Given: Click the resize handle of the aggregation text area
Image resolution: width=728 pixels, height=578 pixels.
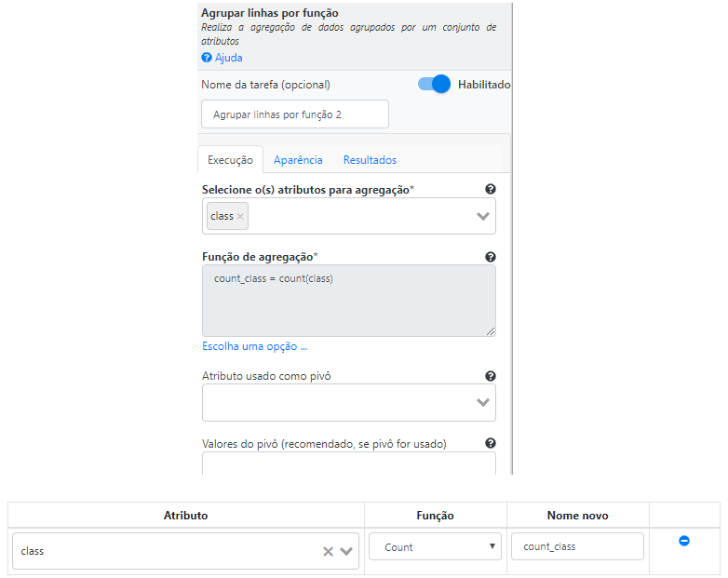Looking at the screenshot, I should [x=491, y=331].
